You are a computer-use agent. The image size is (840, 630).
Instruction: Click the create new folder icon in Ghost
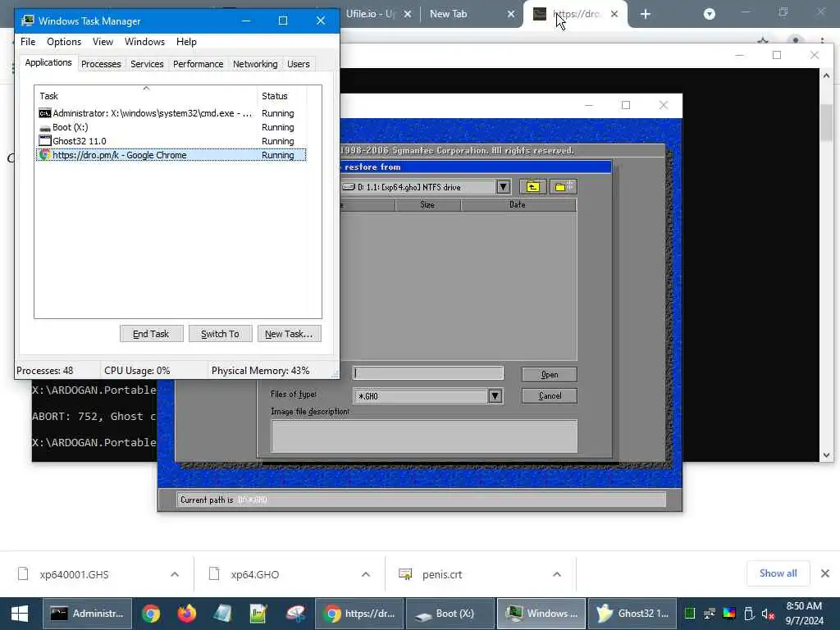point(563,186)
